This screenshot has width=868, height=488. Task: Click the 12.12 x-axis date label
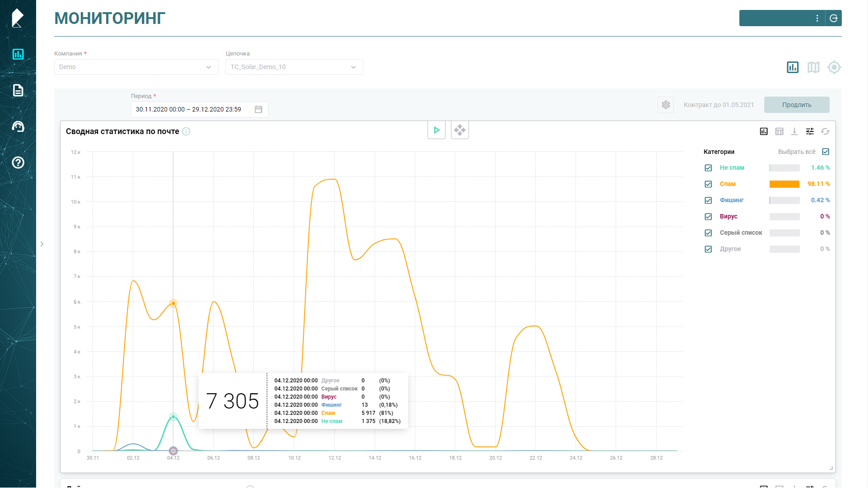(335, 458)
